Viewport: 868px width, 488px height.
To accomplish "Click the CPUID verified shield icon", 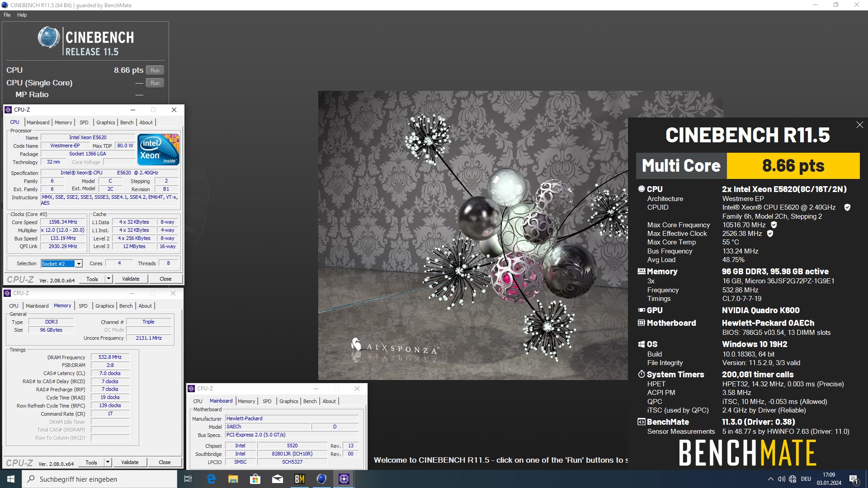I will point(847,207).
